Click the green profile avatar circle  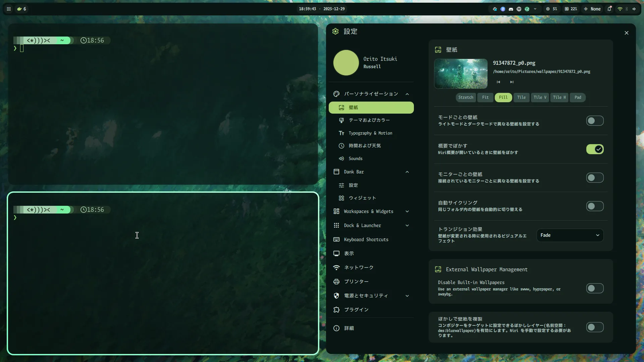(x=346, y=63)
